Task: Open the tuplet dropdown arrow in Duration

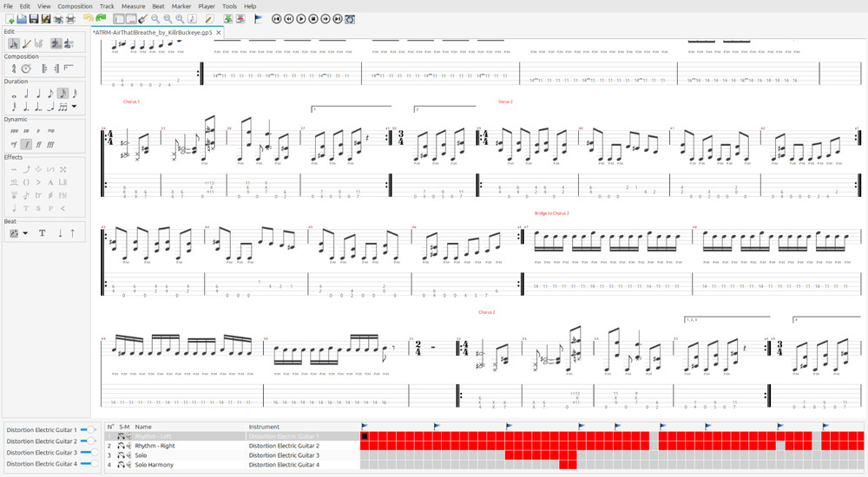Action: click(74, 107)
